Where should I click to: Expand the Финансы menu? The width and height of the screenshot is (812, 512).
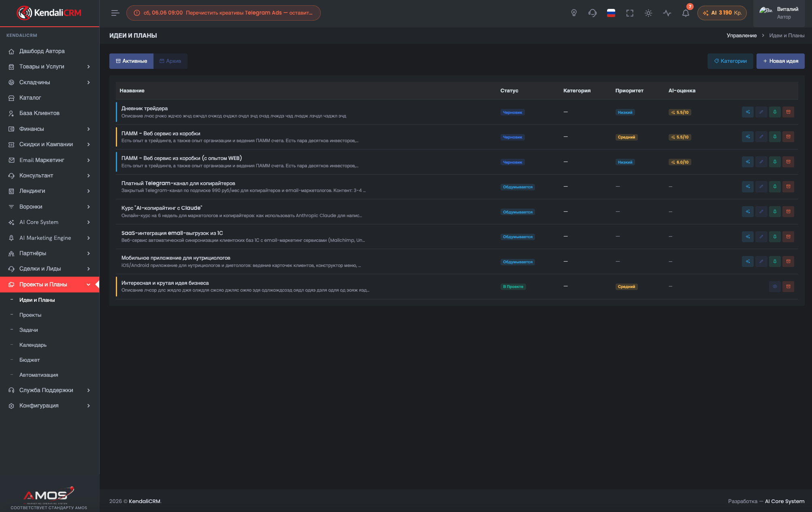click(49, 129)
